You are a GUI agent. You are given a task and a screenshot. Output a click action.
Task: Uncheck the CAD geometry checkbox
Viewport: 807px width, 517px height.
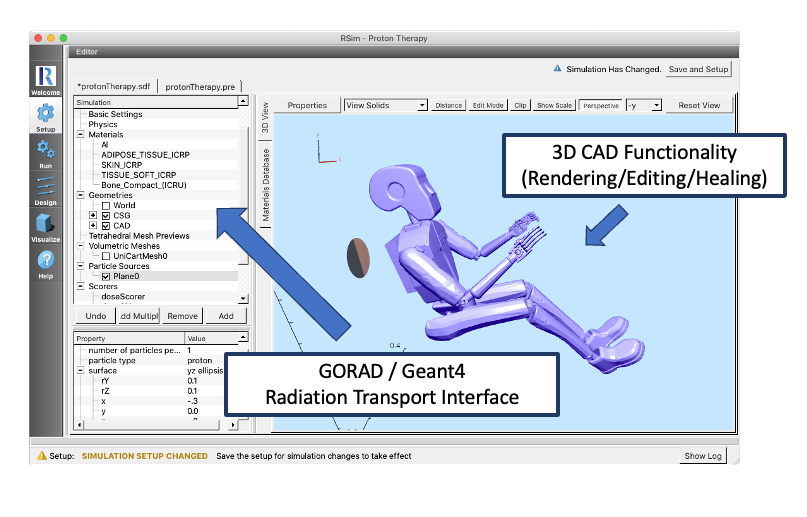pyautogui.click(x=105, y=226)
